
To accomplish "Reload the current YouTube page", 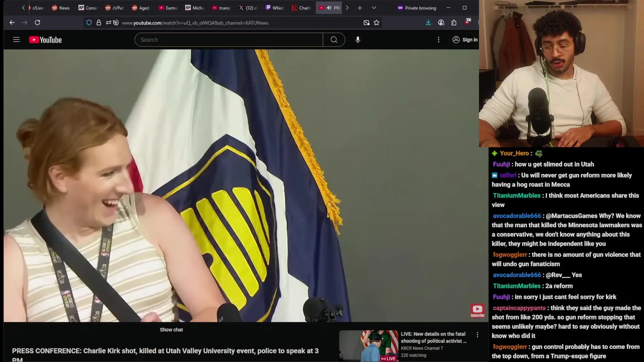I will (x=37, y=23).
